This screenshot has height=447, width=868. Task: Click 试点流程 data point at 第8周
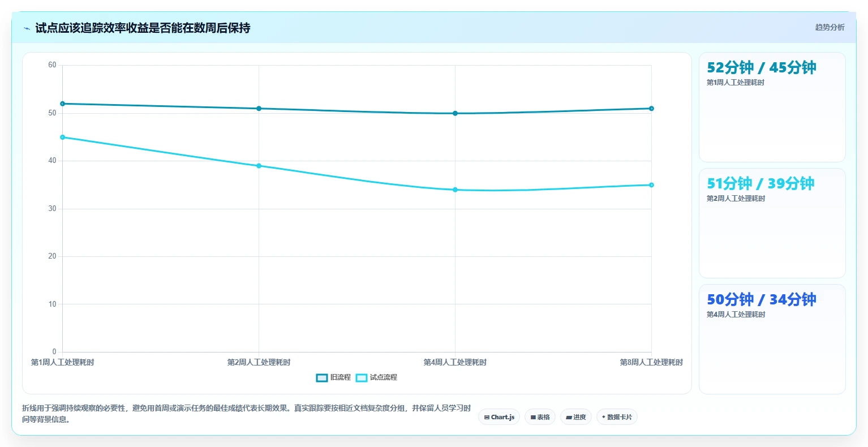tap(651, 185)
